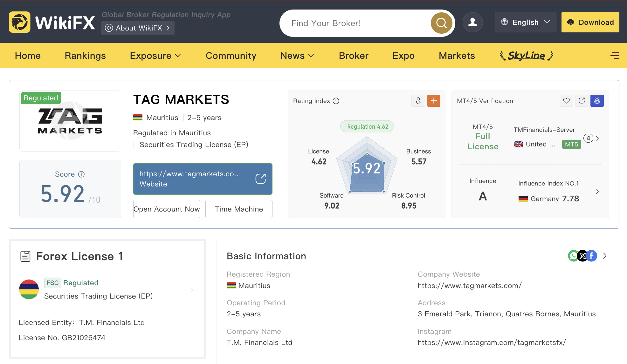Click the TMFinancials-Server text

click(x=544, y=130)
